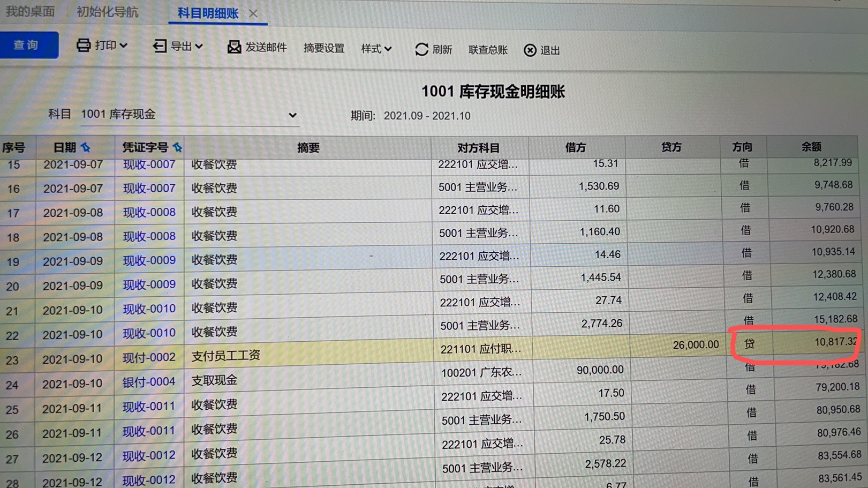Click the 方向 column header
The width and height of the screenshot is (868, 488).
point(742,147)
